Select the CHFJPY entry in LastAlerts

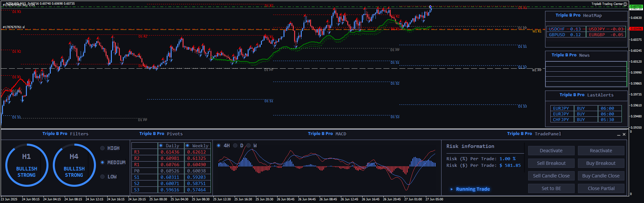pyautogui.click(x=561, y=120)
